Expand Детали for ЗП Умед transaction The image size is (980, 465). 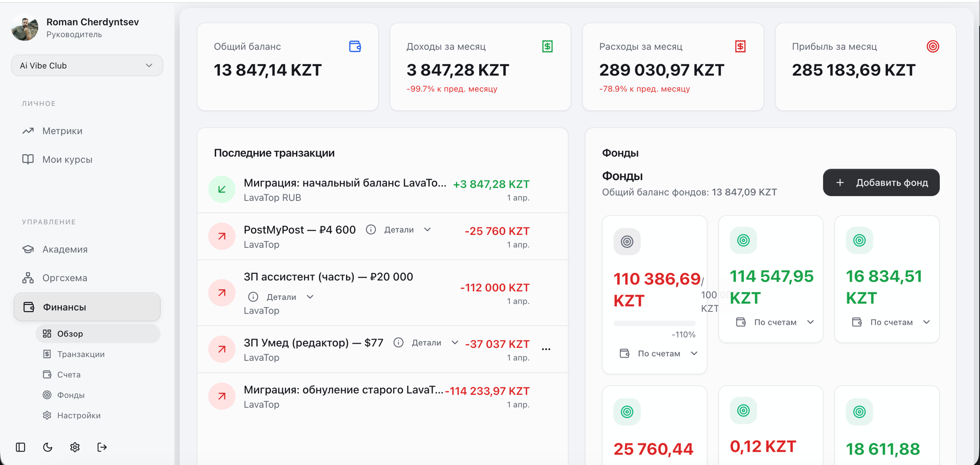(435, 343)
